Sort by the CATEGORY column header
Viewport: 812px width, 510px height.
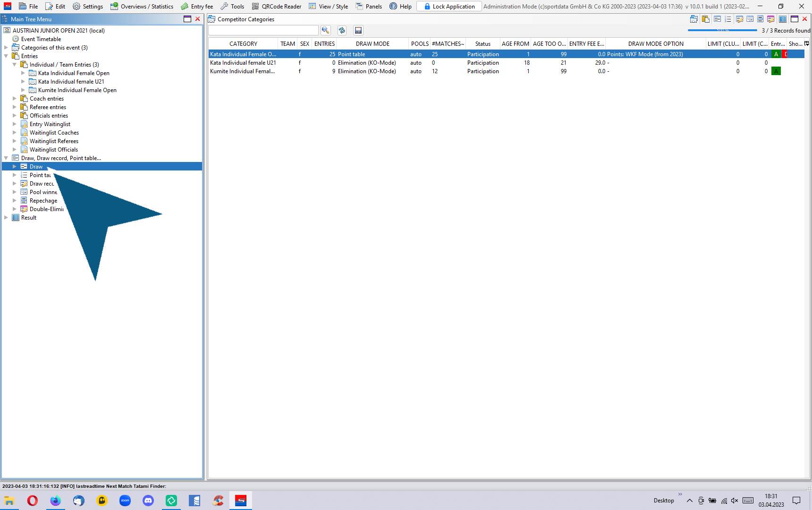[x=243, y=43]
